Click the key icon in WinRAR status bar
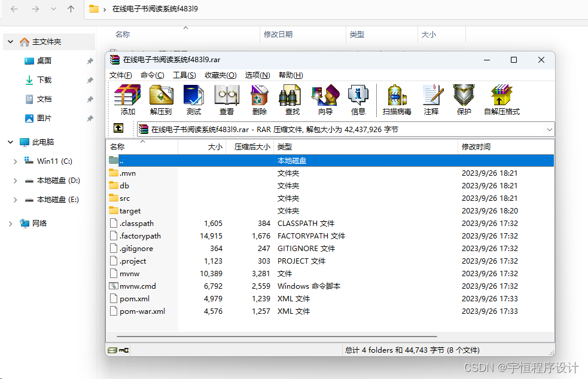 [124, 350]
